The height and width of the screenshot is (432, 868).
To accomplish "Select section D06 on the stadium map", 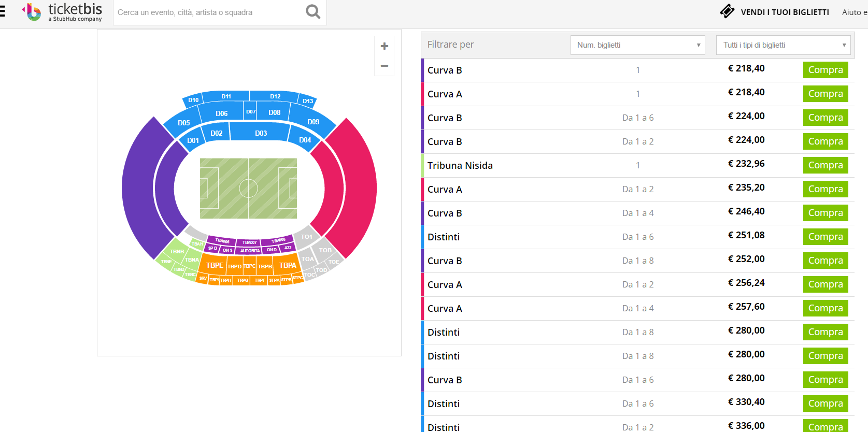I will [x=221, y=113].
